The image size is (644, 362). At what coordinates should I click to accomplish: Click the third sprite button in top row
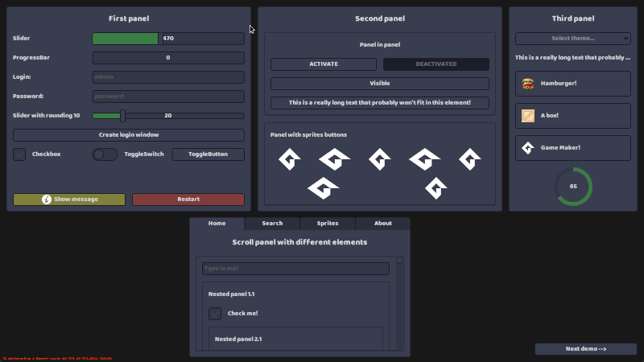pyautogui.click(x=379, y=158)
